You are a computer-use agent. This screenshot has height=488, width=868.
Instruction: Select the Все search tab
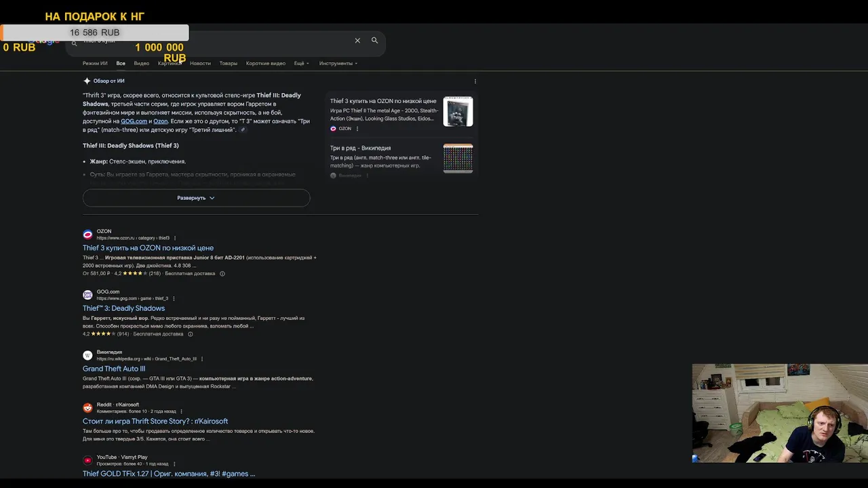click(x=121, y=64)
